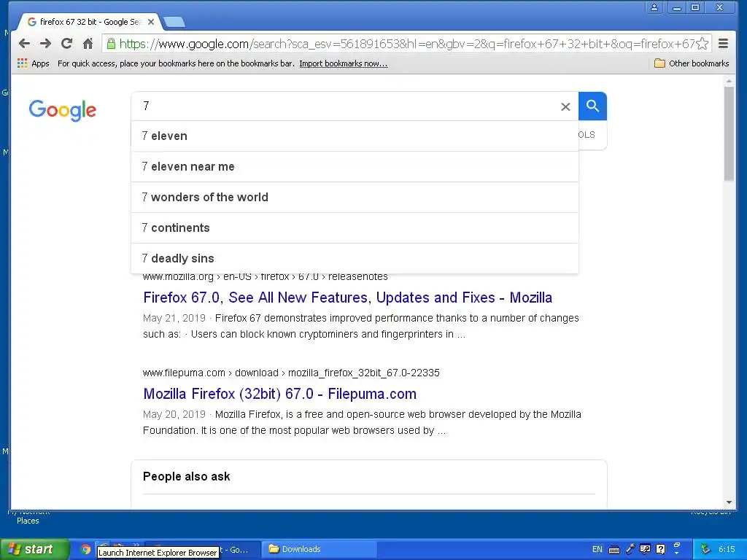The image size is (747, 560).
Task: Choose the '7 eleven near me' suggestion
Action: (x=355, y=167)
